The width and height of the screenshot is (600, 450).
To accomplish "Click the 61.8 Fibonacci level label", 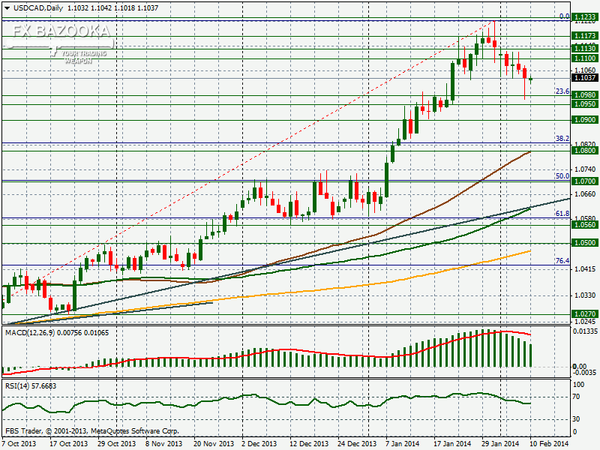I will coord(562,214).
